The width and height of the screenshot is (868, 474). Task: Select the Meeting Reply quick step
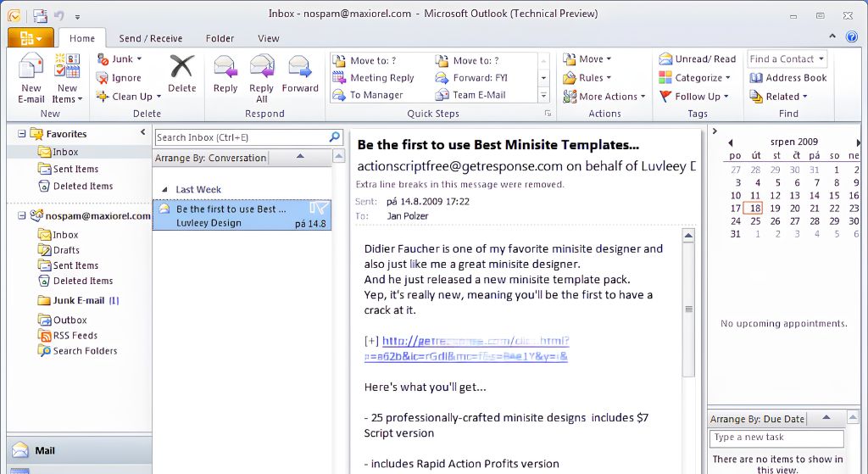click(x=374, y=77)
